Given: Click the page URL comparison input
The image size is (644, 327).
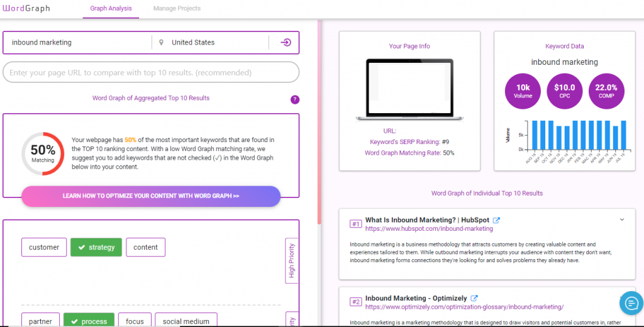Looking at the screenshot, I should pos(151,73).
